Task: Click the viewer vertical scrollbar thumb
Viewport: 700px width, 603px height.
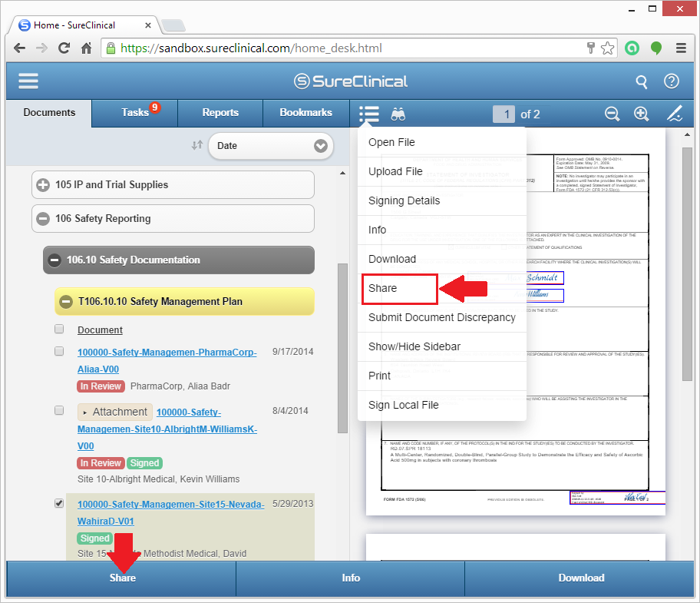Action: (687, 264)
